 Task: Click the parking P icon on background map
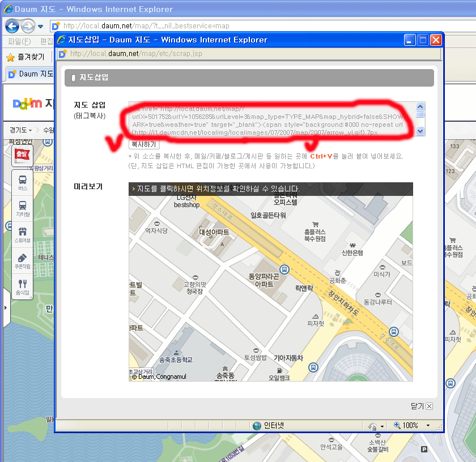tap(424, 449)
